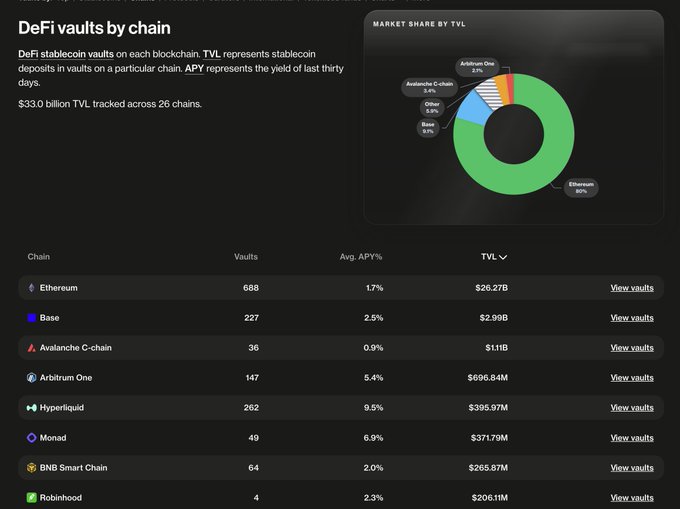Click the Hyperliquid logo icon
This screenshot has width=680, height=509.
[x=31, y=408]
